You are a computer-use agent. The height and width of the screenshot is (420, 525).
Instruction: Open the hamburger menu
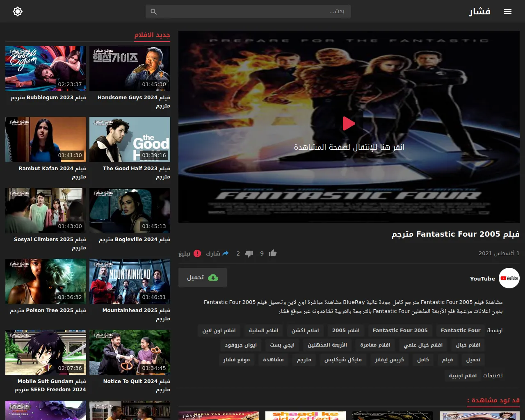click(507, 11)
